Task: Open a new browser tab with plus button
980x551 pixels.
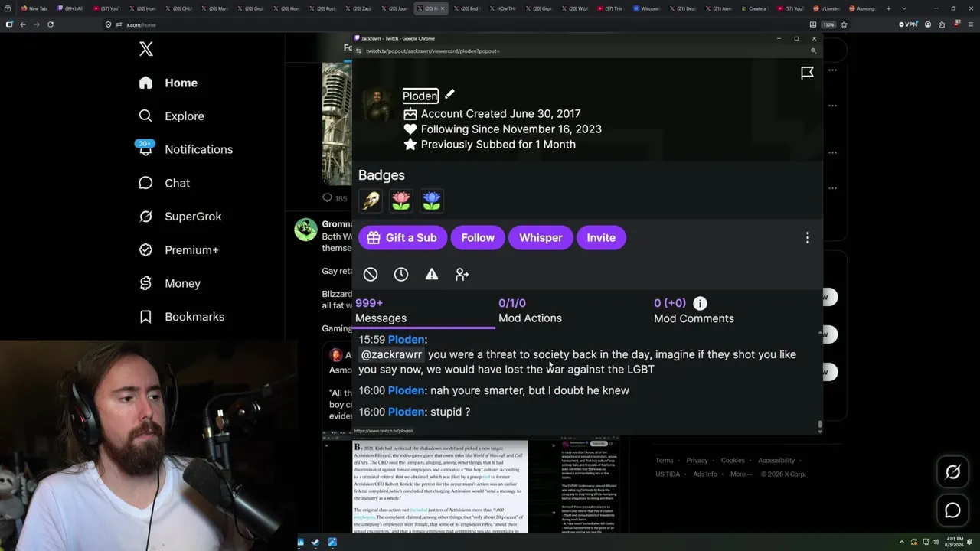Action: click(888, 8)
